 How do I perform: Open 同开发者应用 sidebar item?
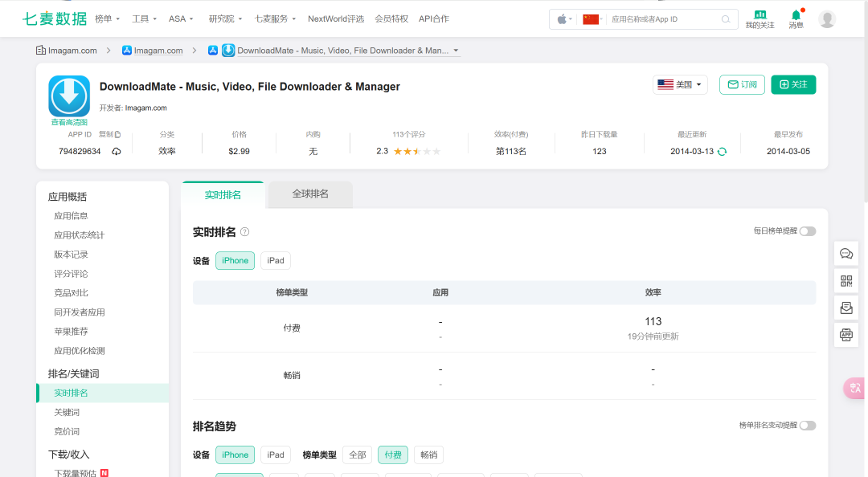(79, 312)
